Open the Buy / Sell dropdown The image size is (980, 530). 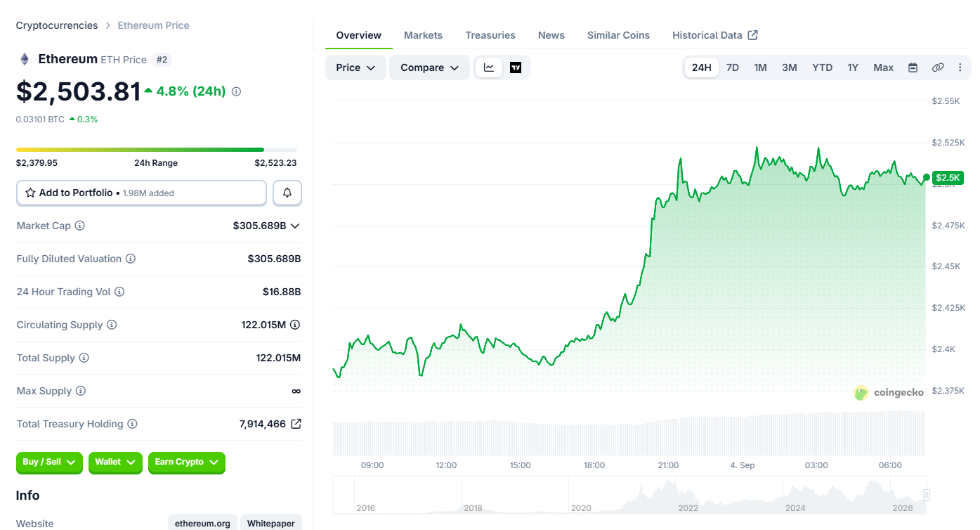pyautogui.click(x=49, y=463)
